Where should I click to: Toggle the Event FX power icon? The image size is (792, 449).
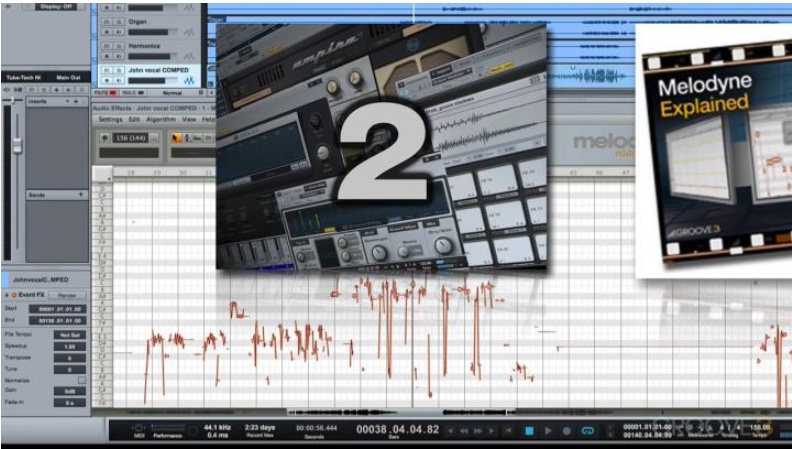[x=14, y=295]
